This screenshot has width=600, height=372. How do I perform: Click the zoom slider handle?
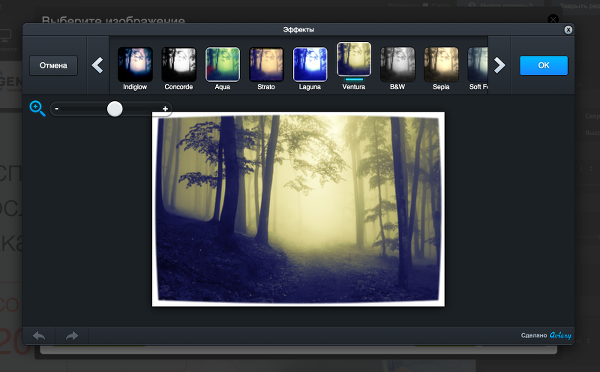coord(114,109)
